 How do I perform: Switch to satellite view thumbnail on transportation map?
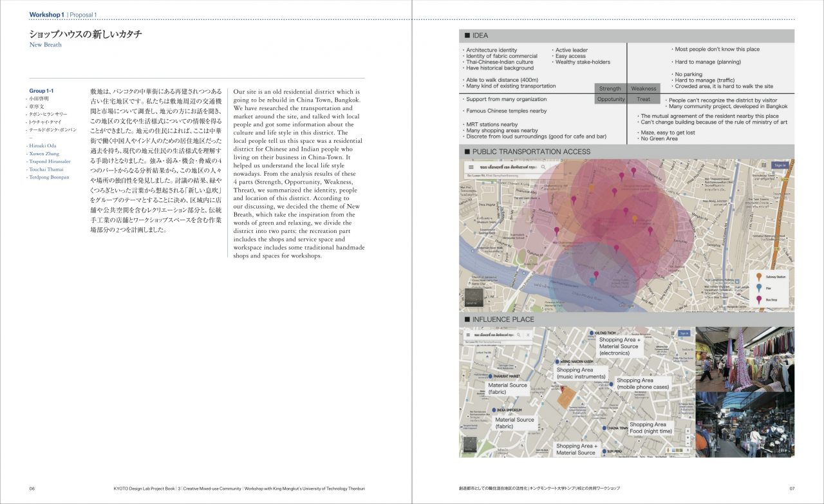pos(474,297)
